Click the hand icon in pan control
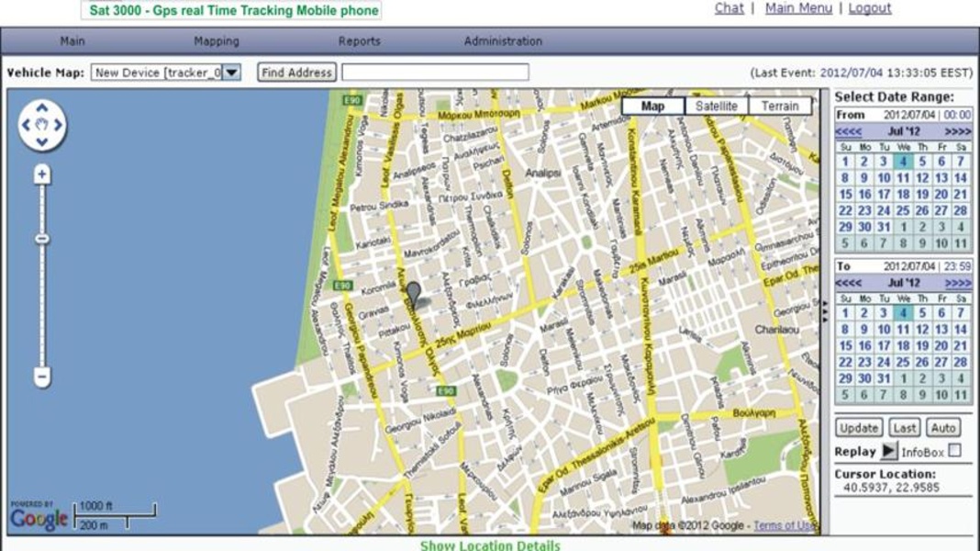Screen dimensions: 980x551 (42, 125)
